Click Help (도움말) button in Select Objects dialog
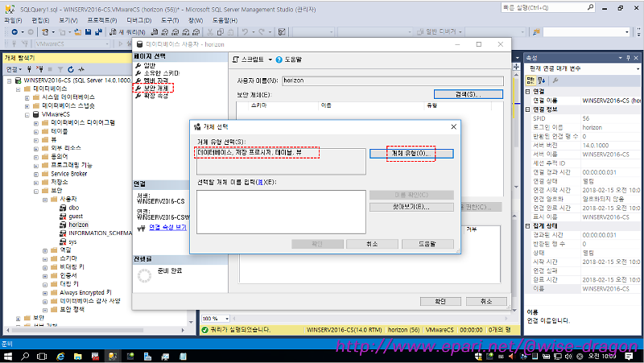 coord(427,244)
